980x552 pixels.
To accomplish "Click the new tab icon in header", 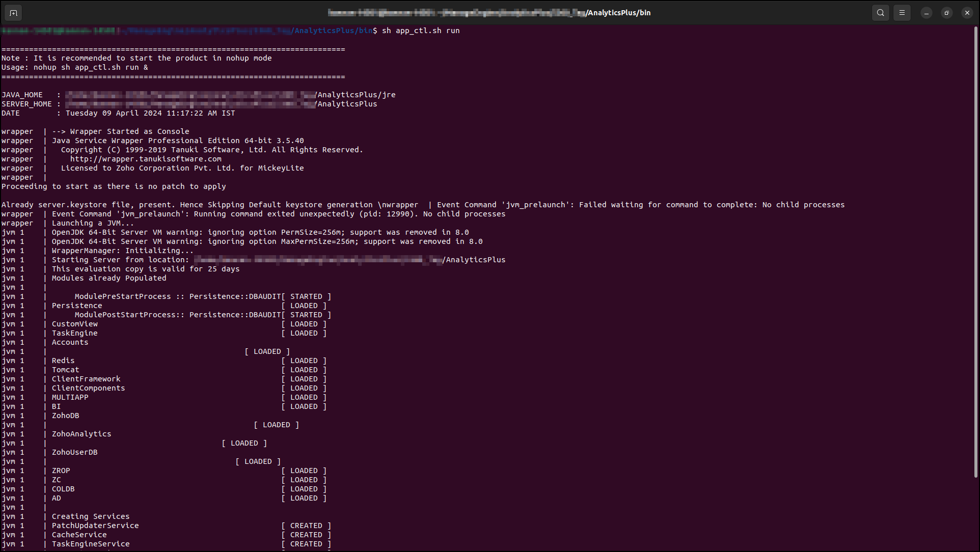I will pos(14,13).
